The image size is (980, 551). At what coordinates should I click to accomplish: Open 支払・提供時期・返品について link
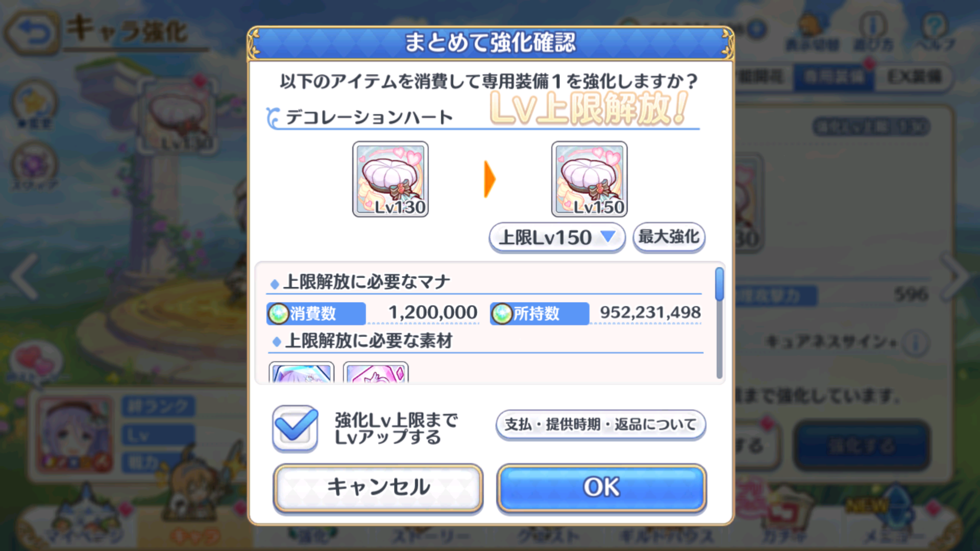click(601, 424)
